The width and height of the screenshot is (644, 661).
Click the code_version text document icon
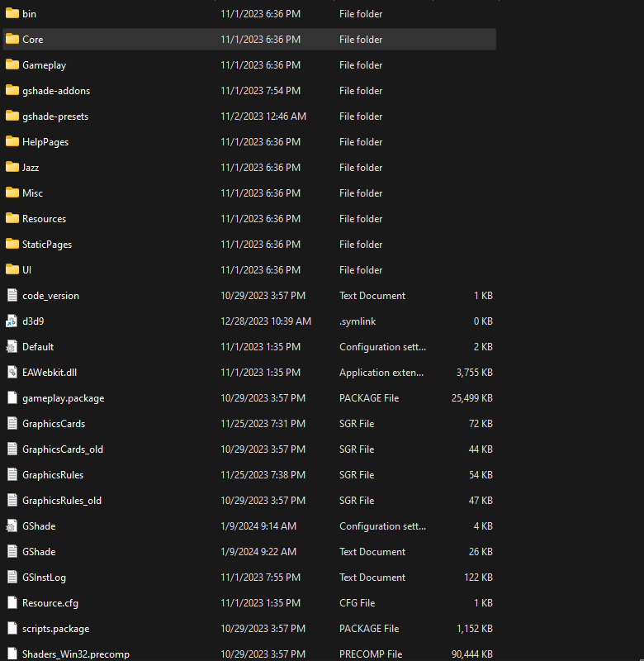12,296
